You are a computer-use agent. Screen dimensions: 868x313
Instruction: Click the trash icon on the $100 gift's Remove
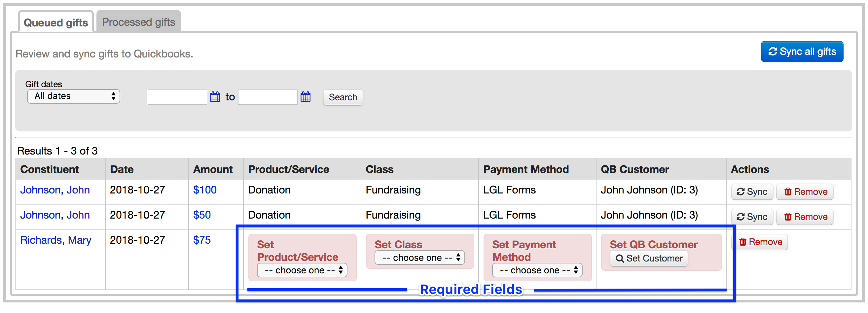click(788, 191)
